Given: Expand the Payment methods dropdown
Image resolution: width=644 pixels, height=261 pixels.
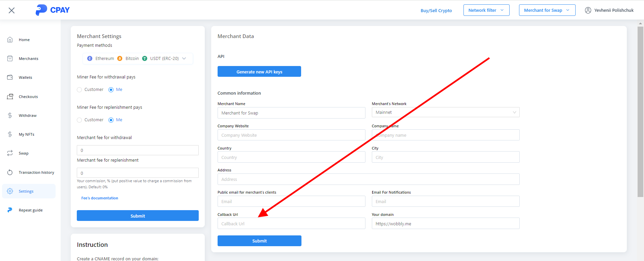Looking at the screenshot, I should click(x=184, y=59).
